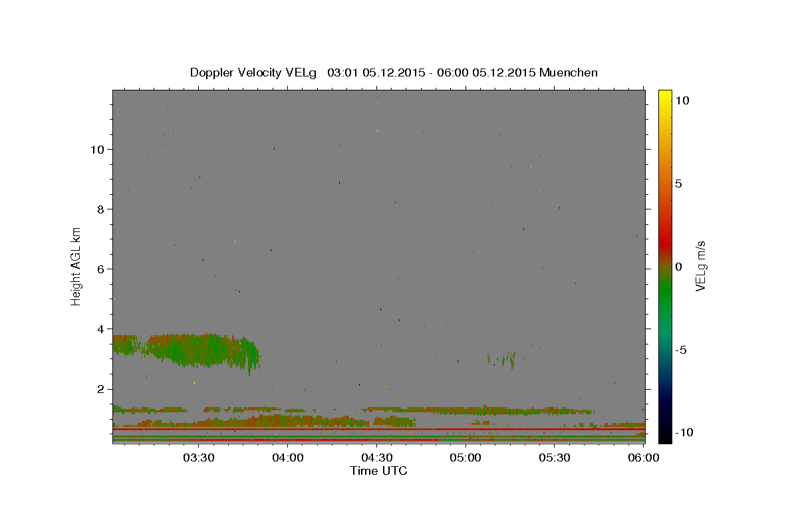The image size is (798, 532).
Task: Click the height axis label 6
Action: 101,269
